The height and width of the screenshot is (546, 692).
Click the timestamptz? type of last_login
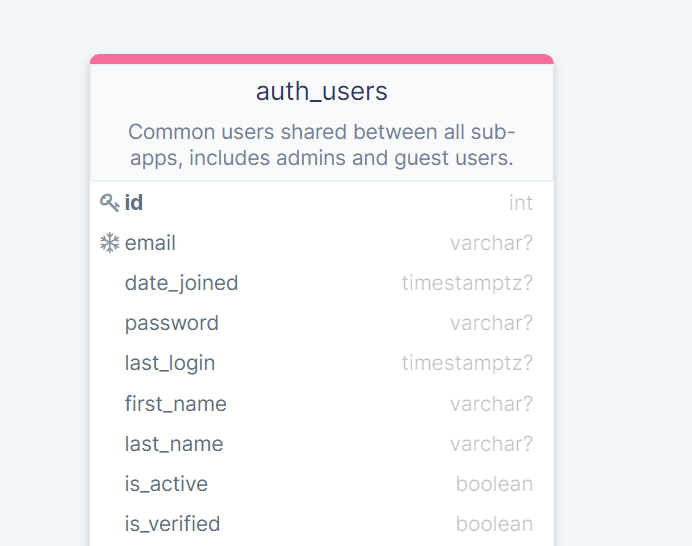467,364
